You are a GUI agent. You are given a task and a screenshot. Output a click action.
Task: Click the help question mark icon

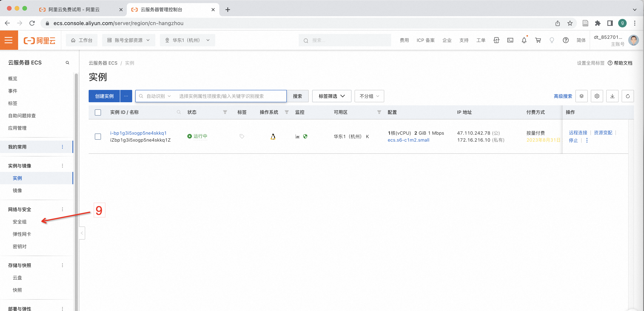click(566, 40)
